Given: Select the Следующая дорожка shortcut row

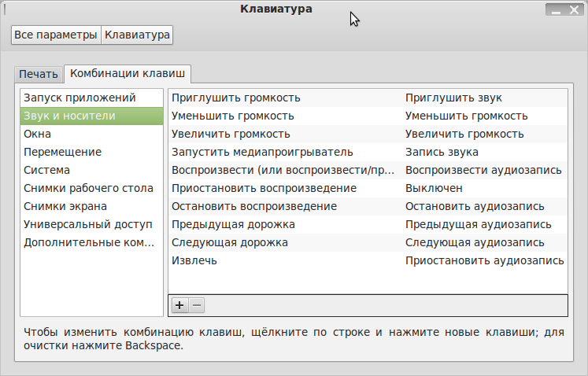Looking at the screenshot, I should (229, 243).
